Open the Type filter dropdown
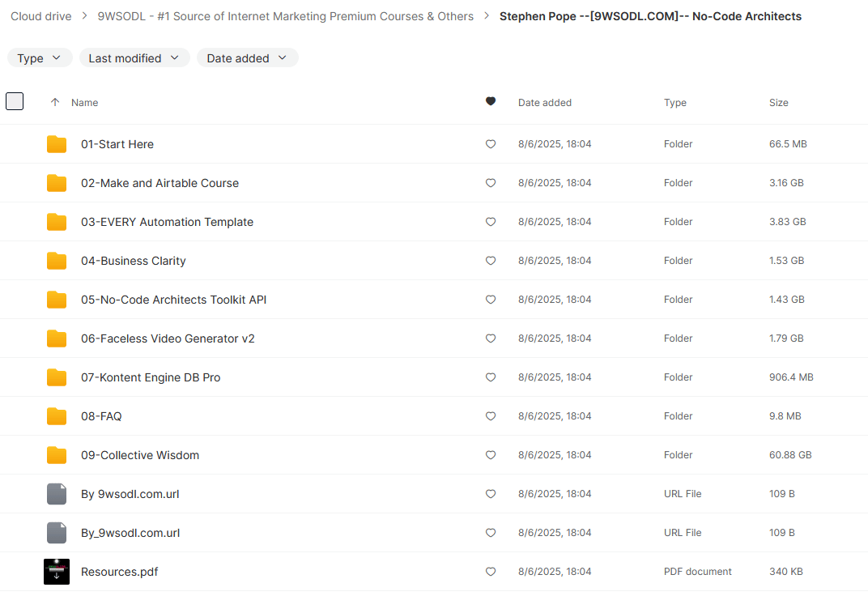This screenshot has height=596, width=868. tap(40, 58)
